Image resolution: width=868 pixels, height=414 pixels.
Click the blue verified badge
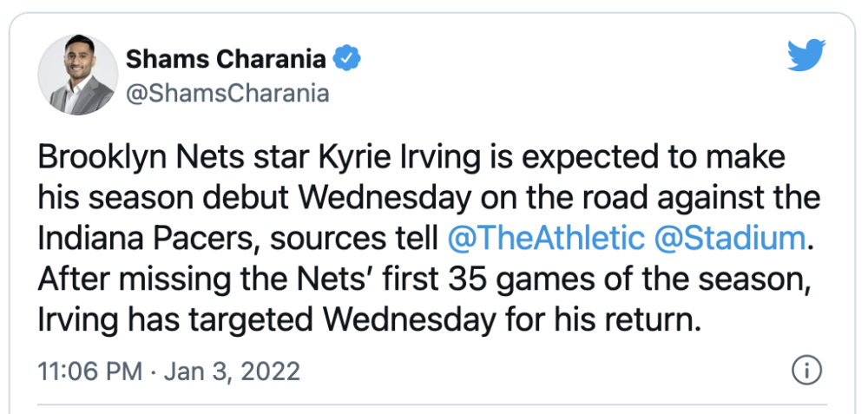(349, 59)
